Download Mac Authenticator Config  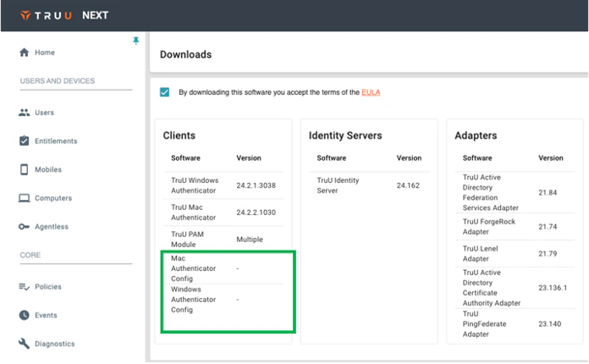[194, 268]
